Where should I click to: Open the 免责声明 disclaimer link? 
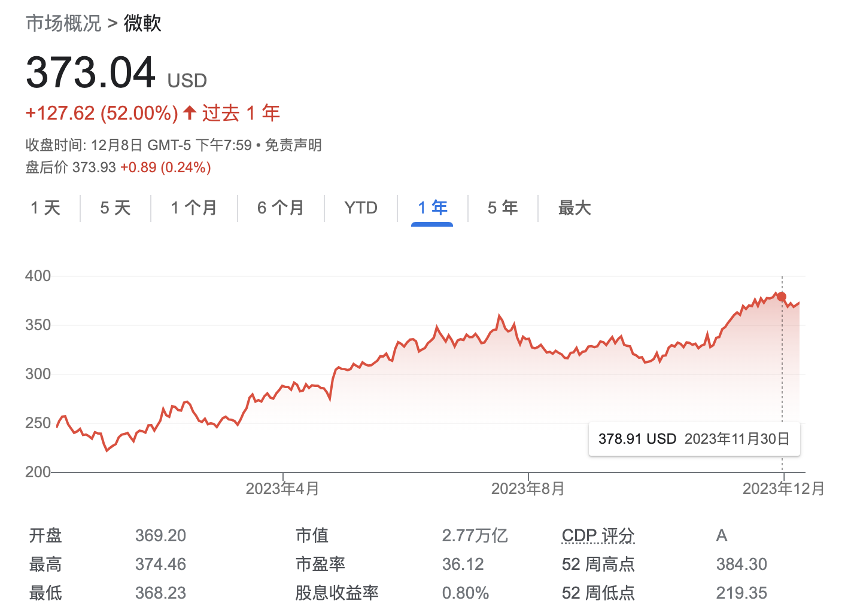click(x=293, y=145)
